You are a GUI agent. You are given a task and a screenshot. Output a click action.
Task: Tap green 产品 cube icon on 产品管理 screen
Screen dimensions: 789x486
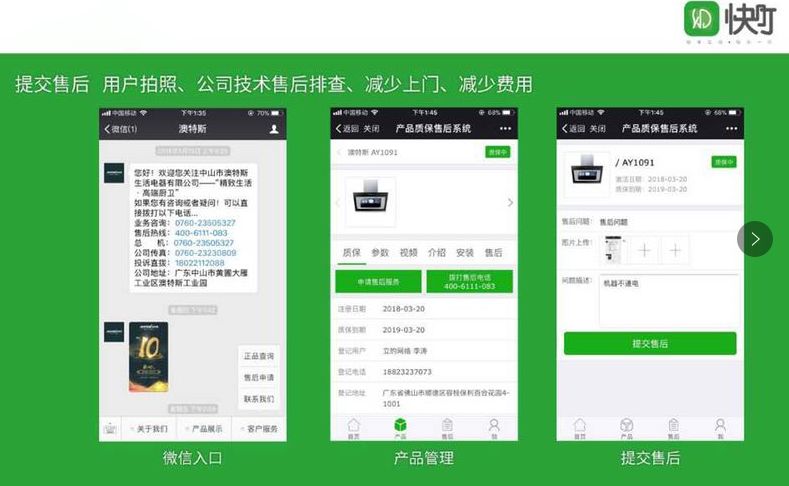[401, 429]
